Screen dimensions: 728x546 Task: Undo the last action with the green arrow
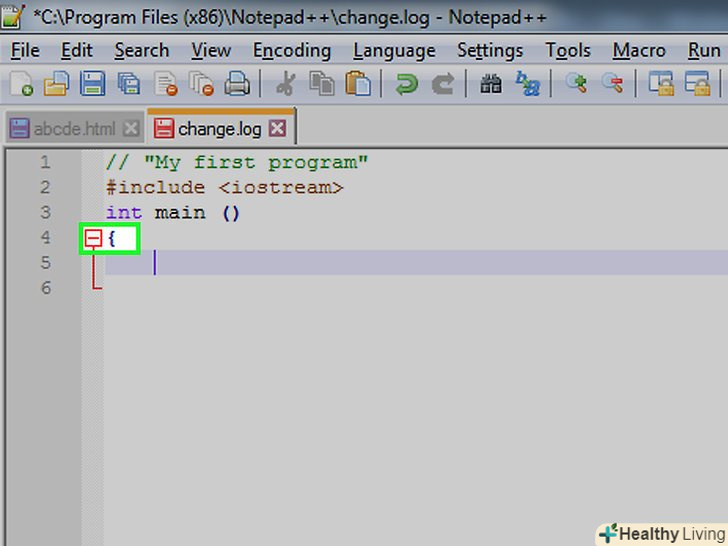(406, 84)
